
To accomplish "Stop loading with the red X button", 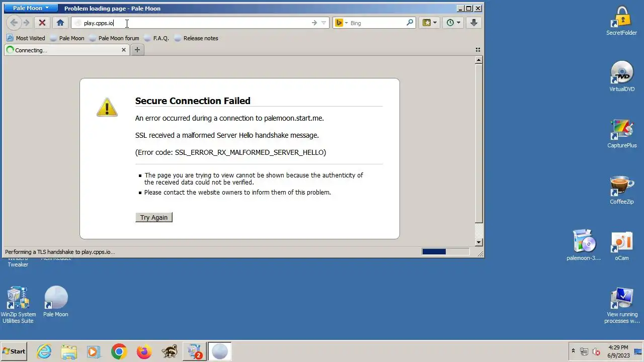I will (42, 23).
